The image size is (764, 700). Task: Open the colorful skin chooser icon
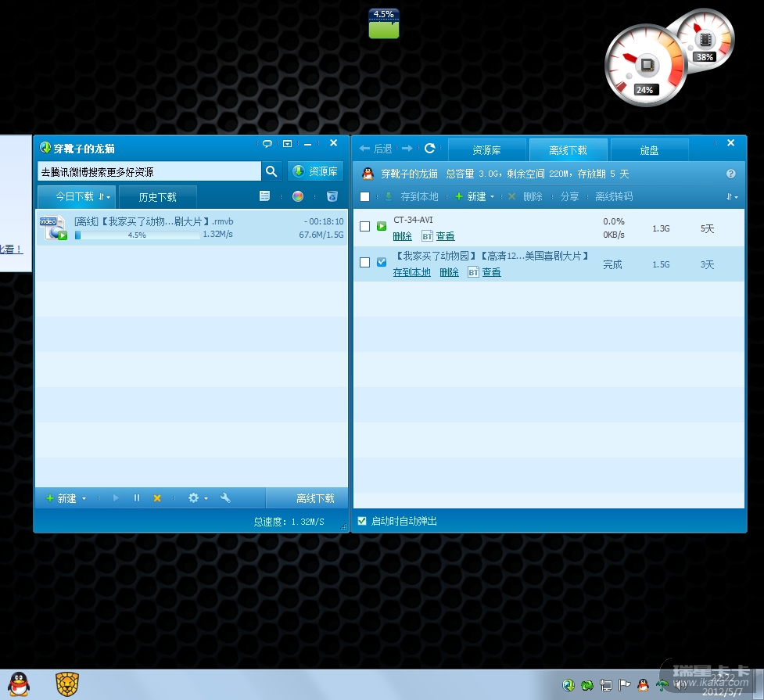pos(298,196)
